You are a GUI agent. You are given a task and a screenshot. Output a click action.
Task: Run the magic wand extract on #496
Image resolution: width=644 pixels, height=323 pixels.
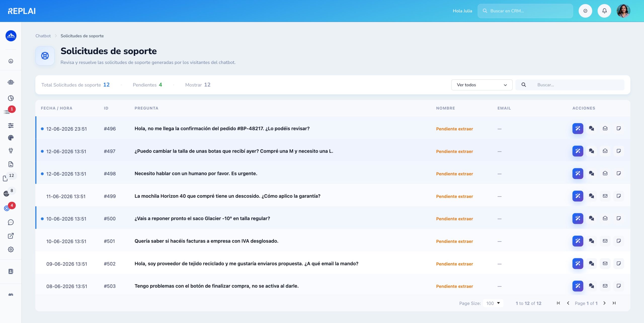pyautogui.click(x=578, y=128)
